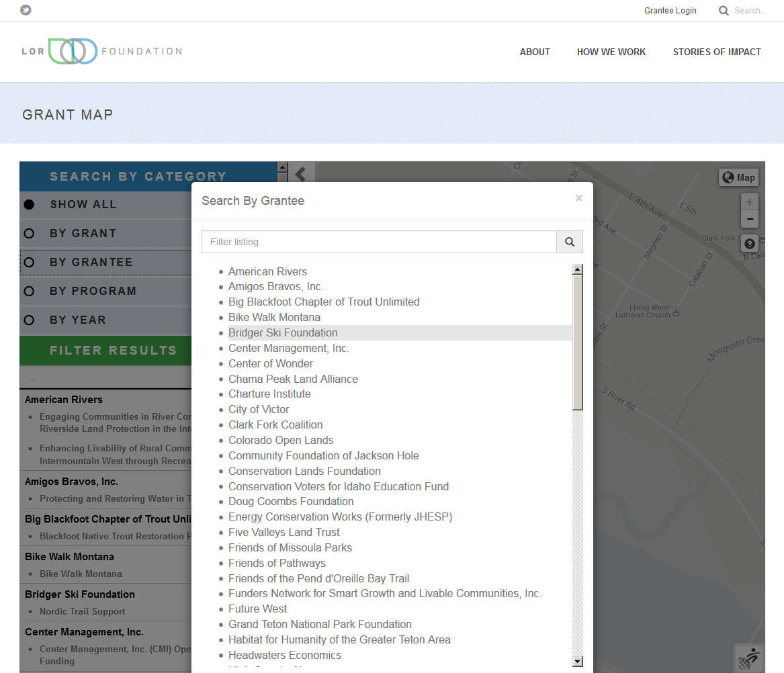Open sidebar Bike Walk Montana grant bullet
The height and width of the screenshot is (673, 784).
click(x=81, y=574)
